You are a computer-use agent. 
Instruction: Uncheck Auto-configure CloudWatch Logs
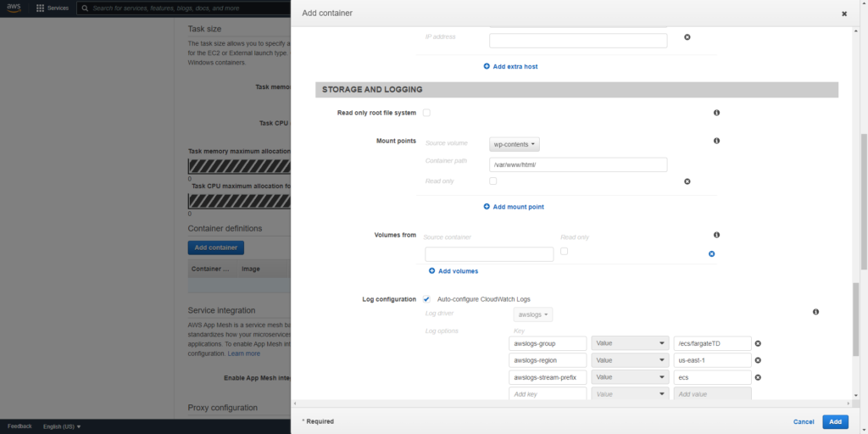coord(427,299)
